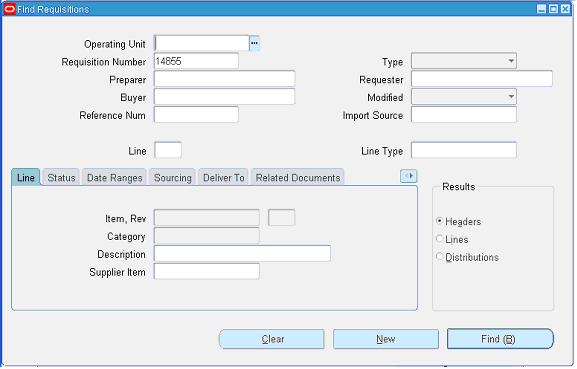
Task: Click into the Line Type field
Action: 464,150
